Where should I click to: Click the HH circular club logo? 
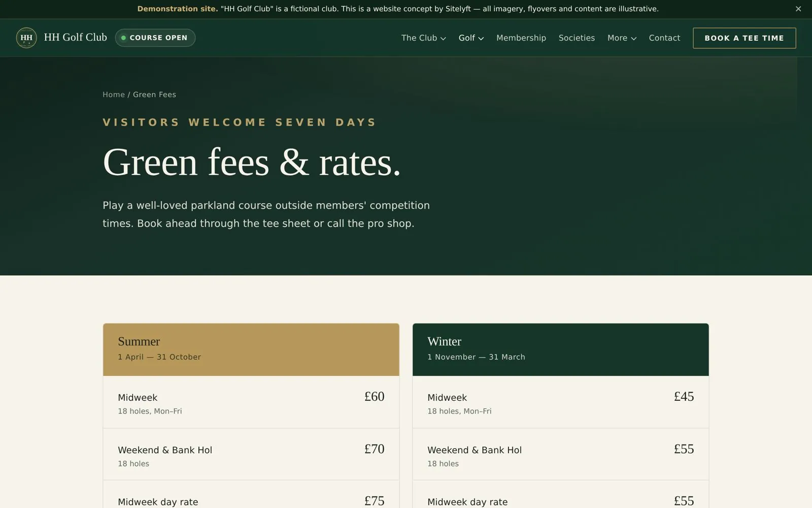coord(26,38)
